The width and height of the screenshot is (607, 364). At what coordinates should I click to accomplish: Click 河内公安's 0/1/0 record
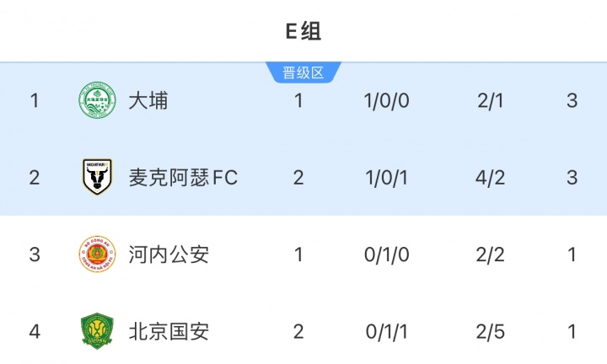[387, 254]
